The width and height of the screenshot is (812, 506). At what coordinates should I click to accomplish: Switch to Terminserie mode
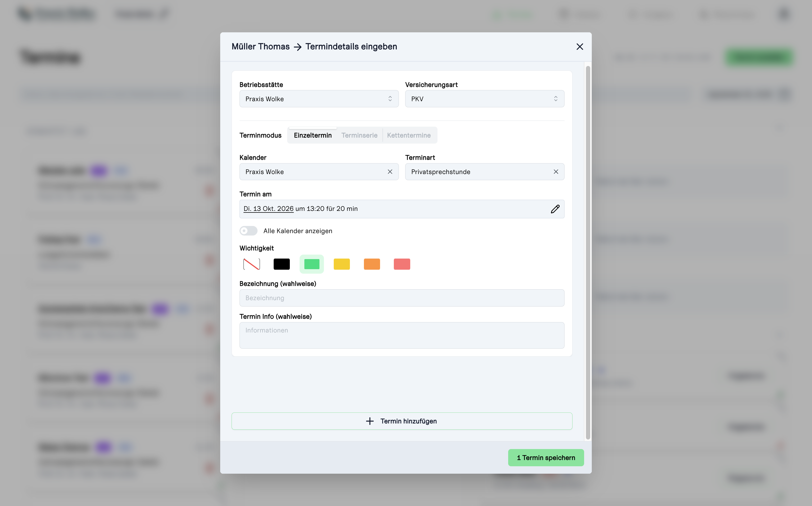click(359, 135)
